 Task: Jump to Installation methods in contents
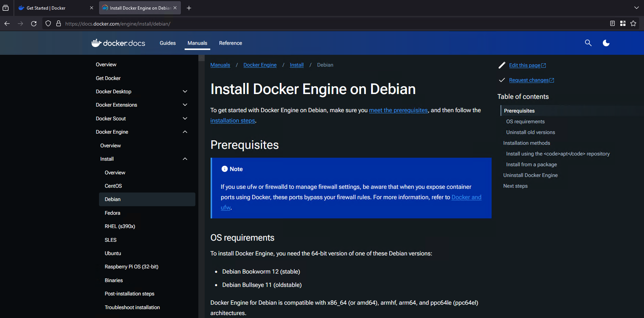point(526,143)
